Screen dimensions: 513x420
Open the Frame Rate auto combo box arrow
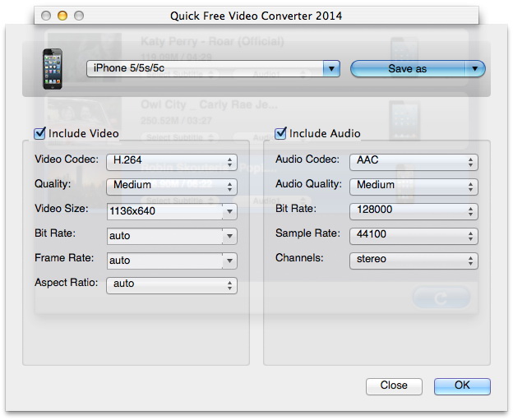229,261
